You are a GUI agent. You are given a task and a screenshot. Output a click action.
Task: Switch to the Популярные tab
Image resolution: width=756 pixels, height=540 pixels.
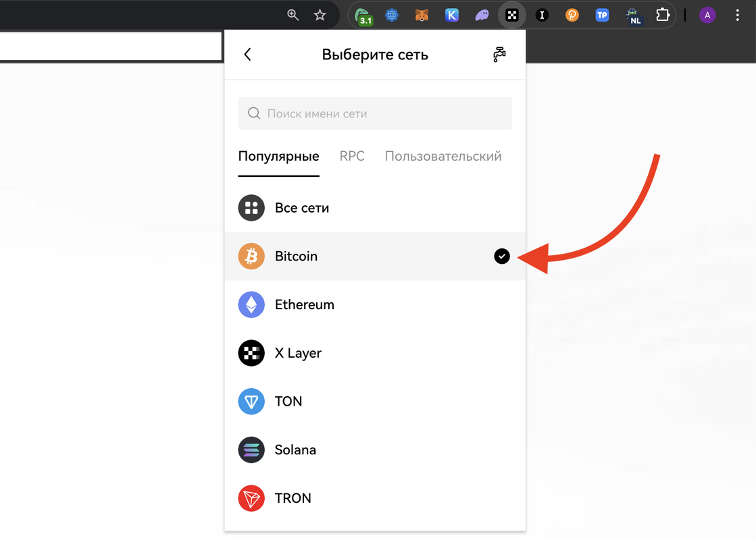click(278, 157)
